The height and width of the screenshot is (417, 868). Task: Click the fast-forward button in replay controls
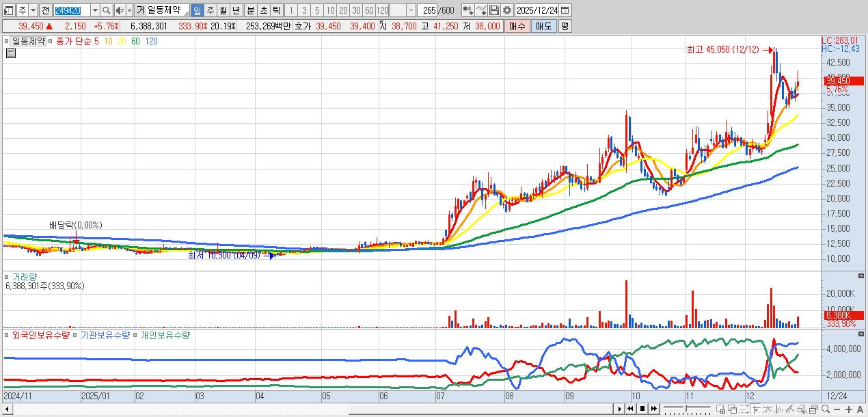[653, 409]
